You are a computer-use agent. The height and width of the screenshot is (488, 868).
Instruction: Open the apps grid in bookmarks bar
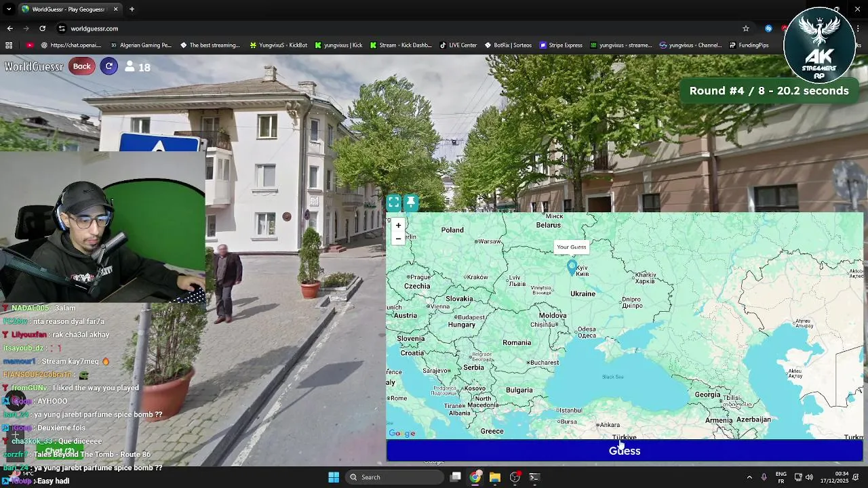[9, 45]
